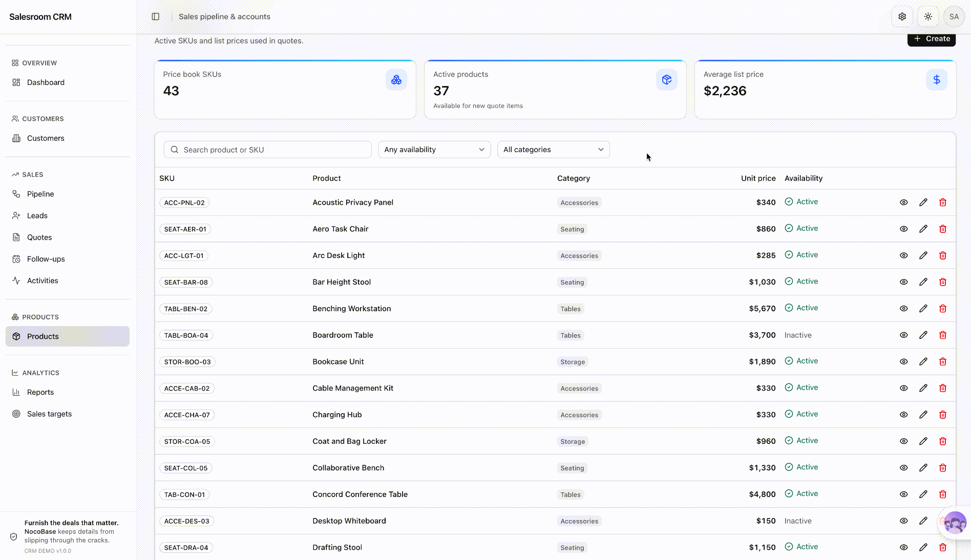
Task: Edit the Acoustic Privacy Panel row
Action: click(923, 202)
